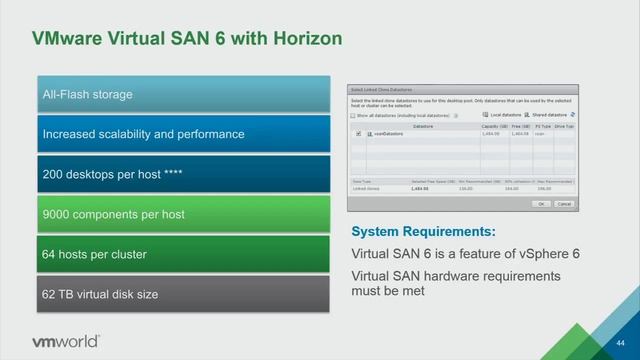The width and height of the screenshot is (640, 360).
Task: Sort by Capacity (GB) column header
Action: pos(495,127)
